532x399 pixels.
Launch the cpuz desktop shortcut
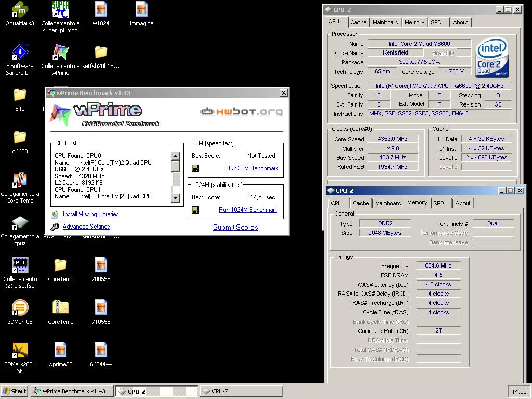[20, 223]
